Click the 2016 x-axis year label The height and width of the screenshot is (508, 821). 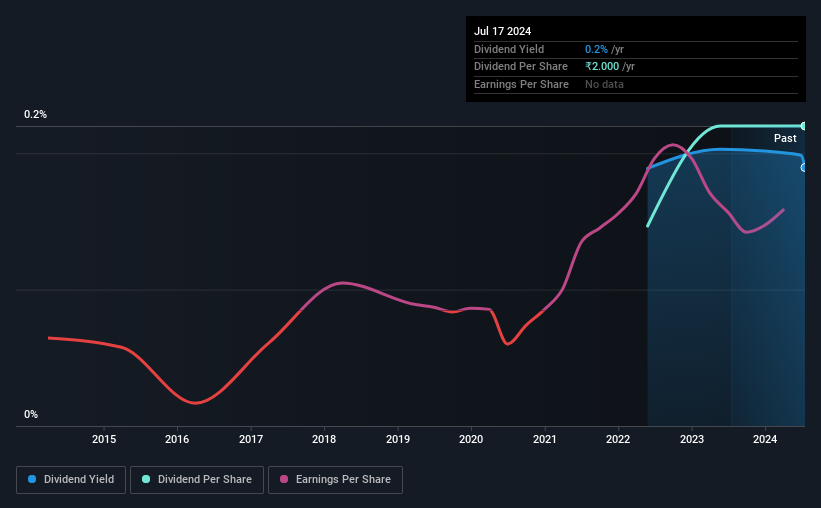pos(177,439)
